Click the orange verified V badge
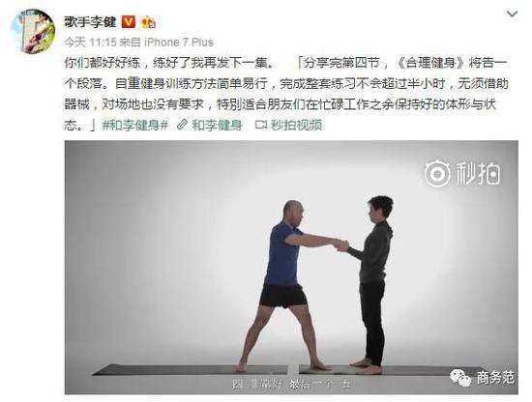The height and width of the screenshot is (402, 532). pyautogui.click(x=128, y=22)
